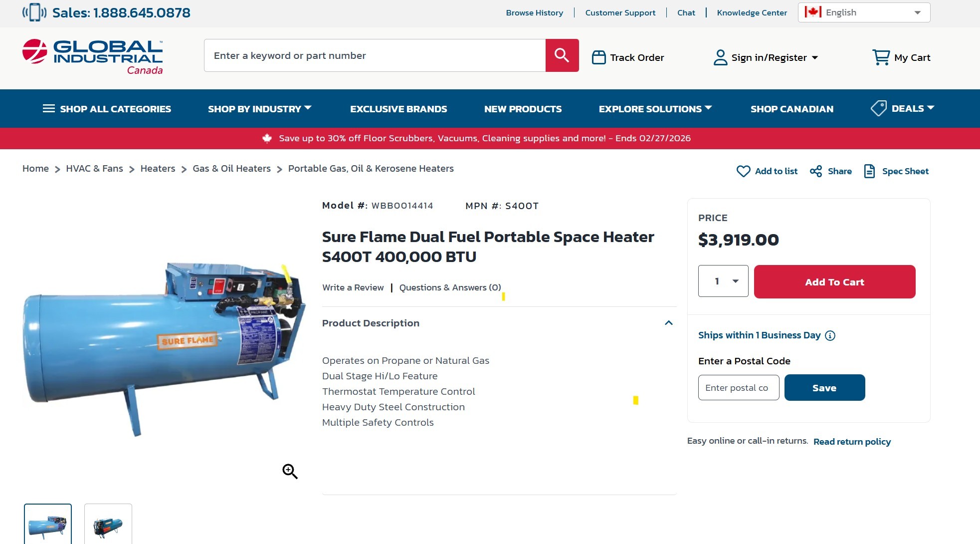Collapse the Product Description section
The height and width of the screenshot is (544, 980).
pyautogui.click(x=669, y=323)
